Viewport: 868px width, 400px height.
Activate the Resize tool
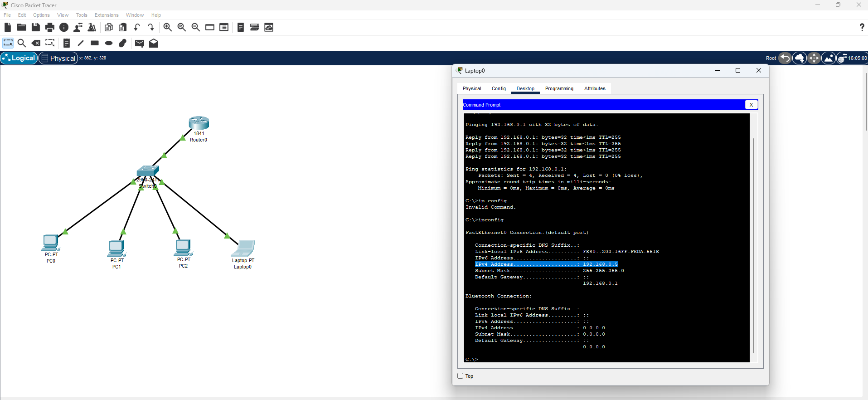[50, 43]
